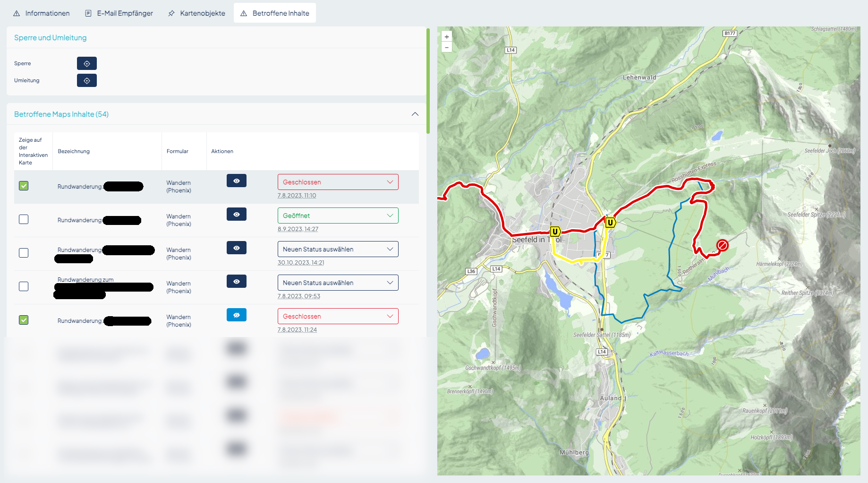Open the 7.8.2023, 09:53 timestamp link
Screen dimensions: 868x483
pyautogui.click(x=299, y=296)
